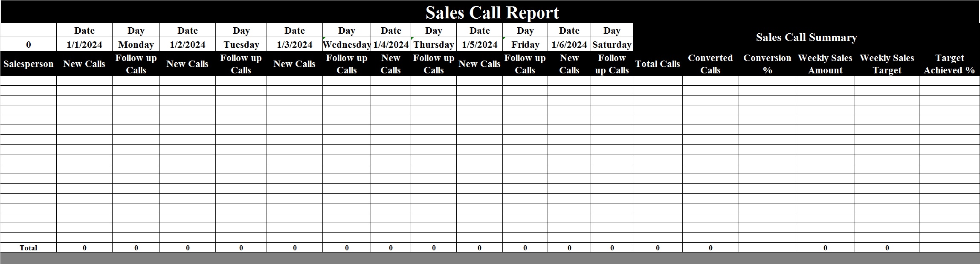Select the Weekly Sales Target header
The width and height of the screenshot is (980, 264).
point(887,64)
